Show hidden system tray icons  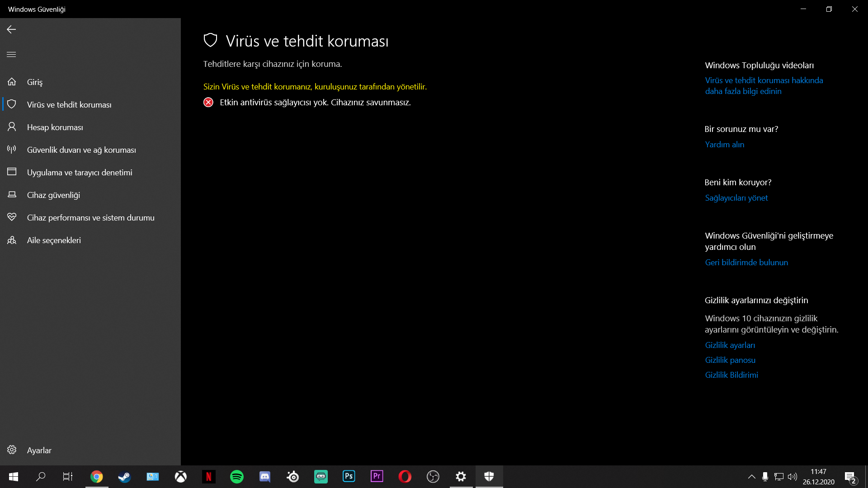[751, 477]
